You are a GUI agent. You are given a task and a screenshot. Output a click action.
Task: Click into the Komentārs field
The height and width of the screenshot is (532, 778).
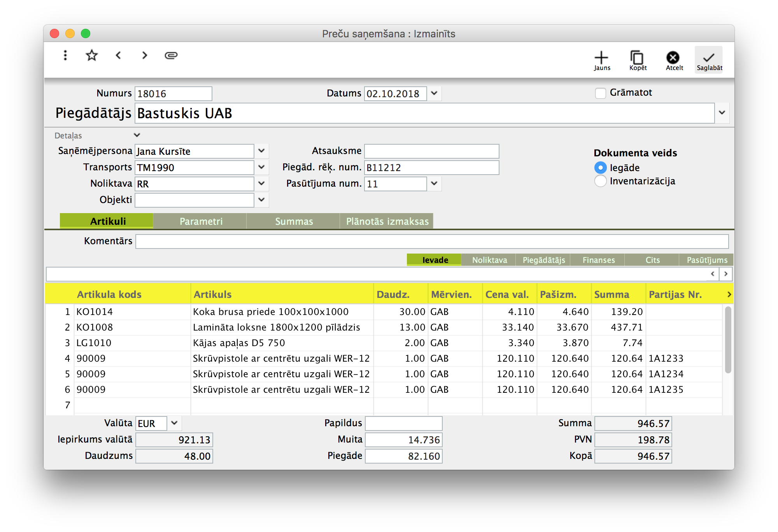pyautogui.click(x=432, y=241)
